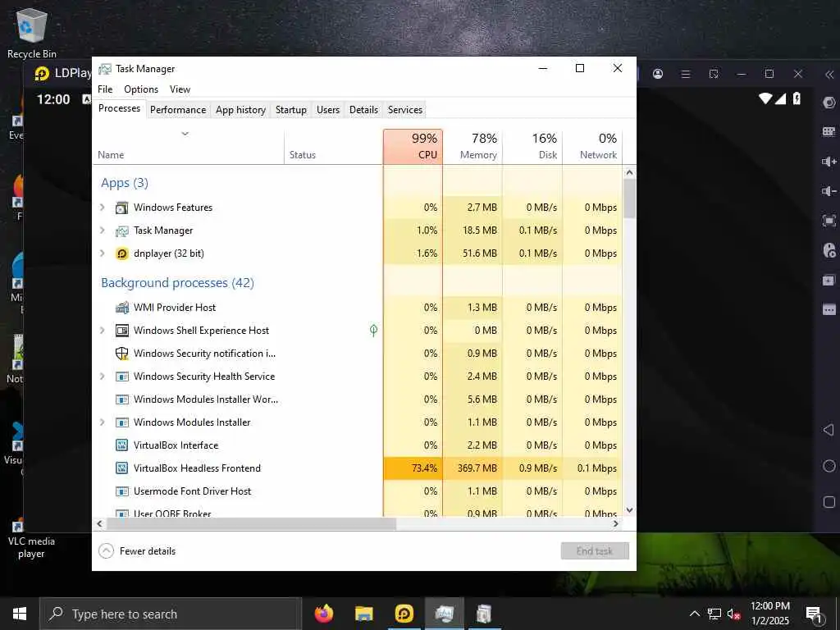Viewport: 840px width, 630px height.
Task: Open the Windows Start menu
Action: point(20,614)
